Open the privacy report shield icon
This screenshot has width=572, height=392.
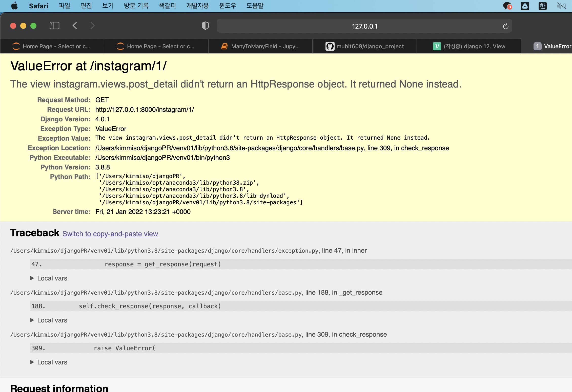205,26
